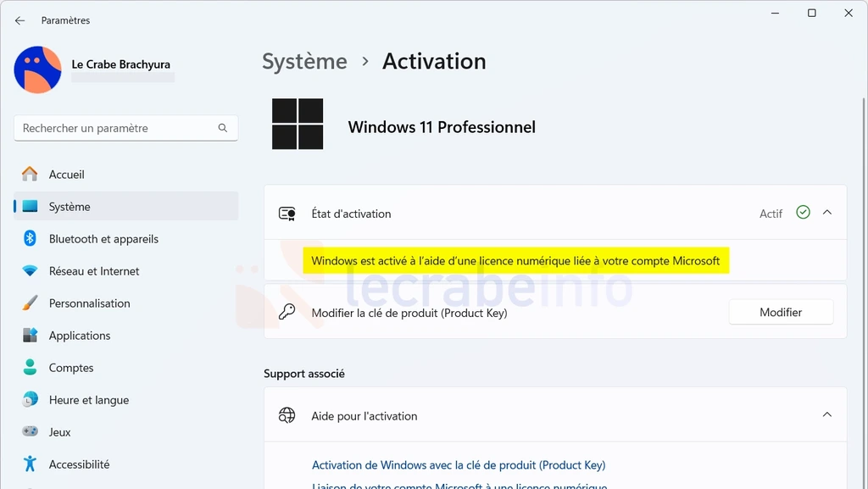This screenshot has width=868, height=489.
Task: Click the back arrow icon
Action: tap(20, 20)
